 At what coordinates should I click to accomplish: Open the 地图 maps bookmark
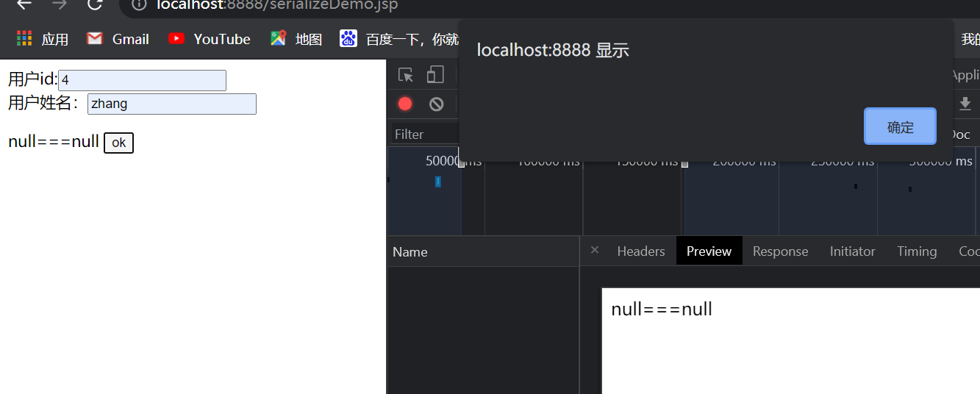[x=296, y=39]
